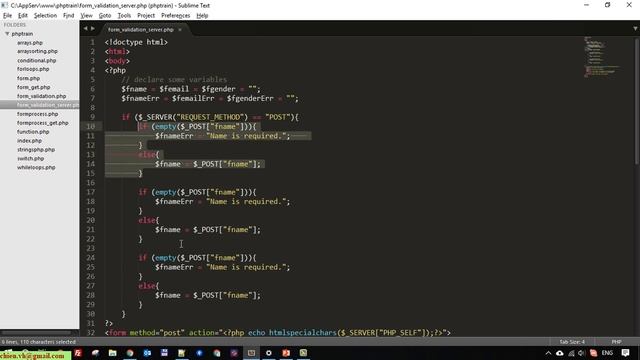Image resolution: width=640 pixels, height=360 pixels.
Task: Open formprocess.php in sidebar
Action: pos(38,114)
